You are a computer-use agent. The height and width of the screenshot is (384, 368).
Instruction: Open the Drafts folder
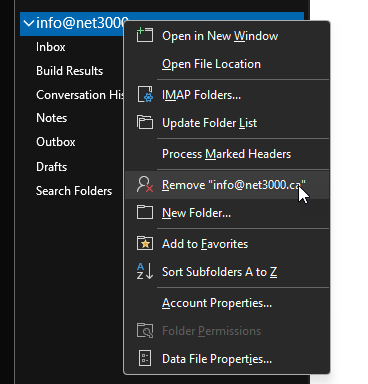52,167
